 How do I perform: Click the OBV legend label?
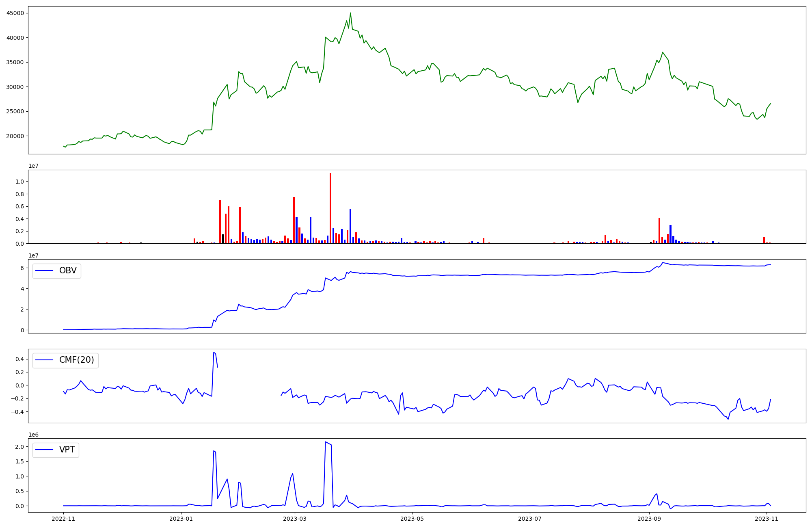[68, 271]
